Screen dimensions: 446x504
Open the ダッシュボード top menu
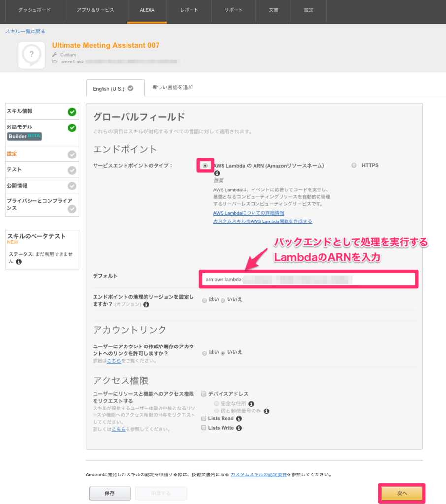pyautogui.click(x=34, y=10)
